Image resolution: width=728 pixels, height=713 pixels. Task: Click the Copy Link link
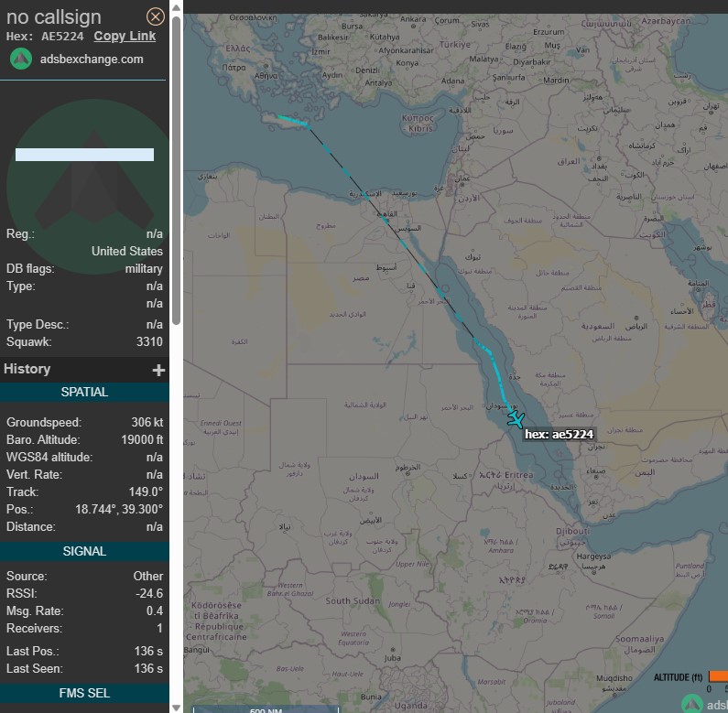(125, 37)
